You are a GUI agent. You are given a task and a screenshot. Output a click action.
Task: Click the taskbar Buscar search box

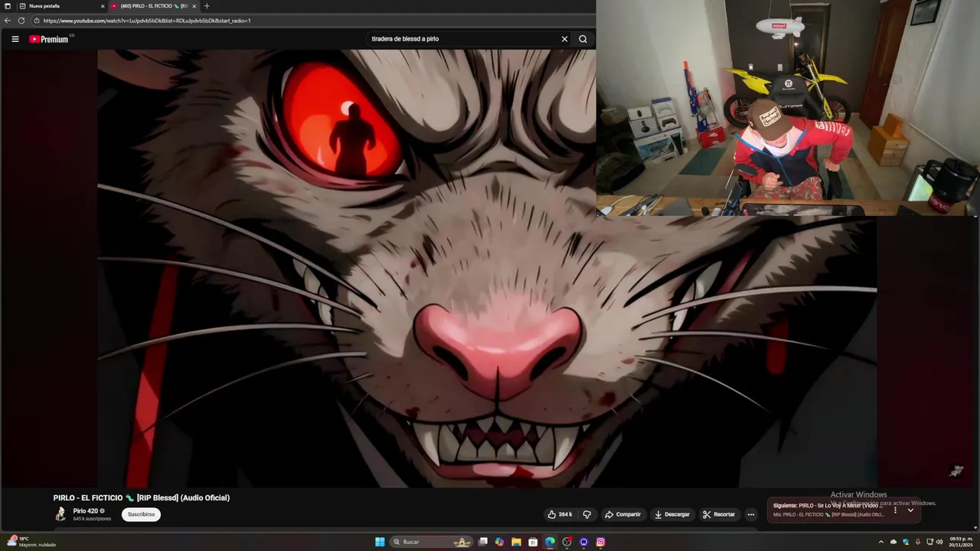pyautogui.click(x=432, y=542)
